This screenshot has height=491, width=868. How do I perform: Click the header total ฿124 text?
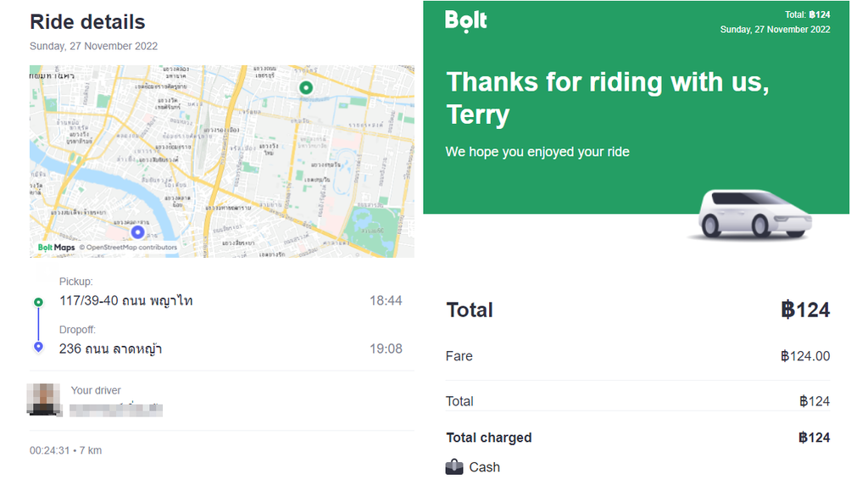808,14
